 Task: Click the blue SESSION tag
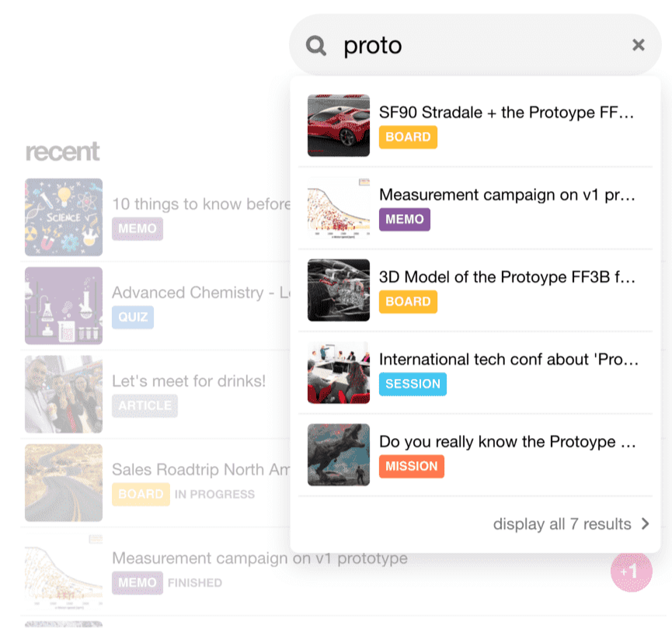coord(413,384)
